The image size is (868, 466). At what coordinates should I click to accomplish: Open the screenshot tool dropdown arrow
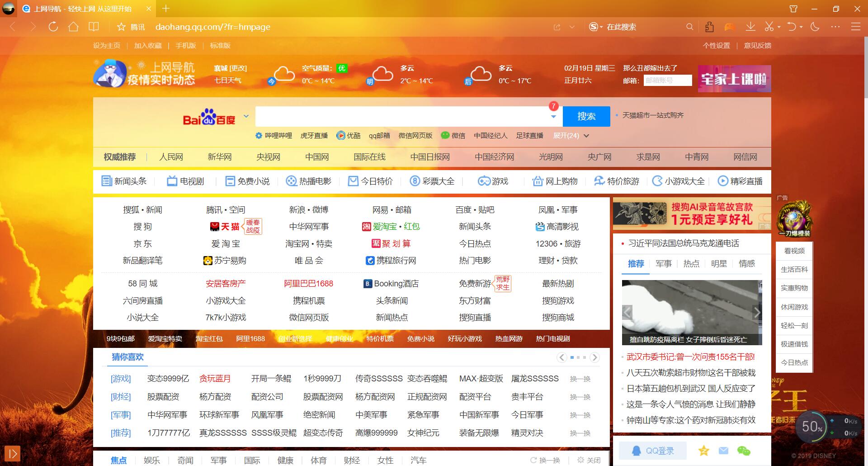coord(779,28)
